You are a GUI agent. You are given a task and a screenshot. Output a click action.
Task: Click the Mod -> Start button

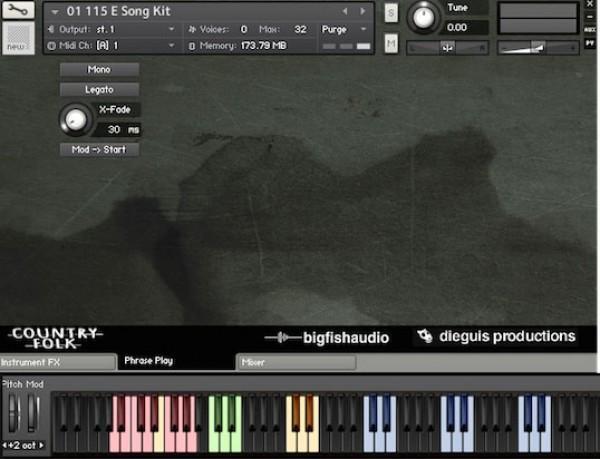(99, 150)
